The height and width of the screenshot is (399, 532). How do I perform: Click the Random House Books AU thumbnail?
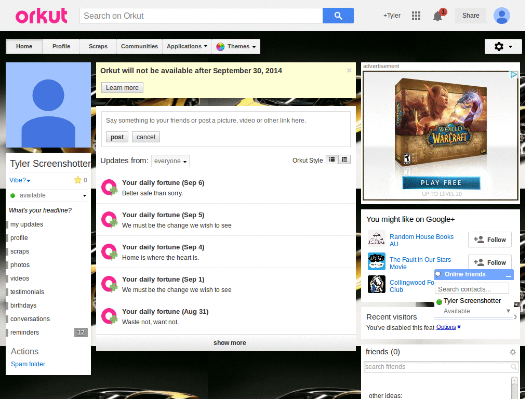[377, 238]
